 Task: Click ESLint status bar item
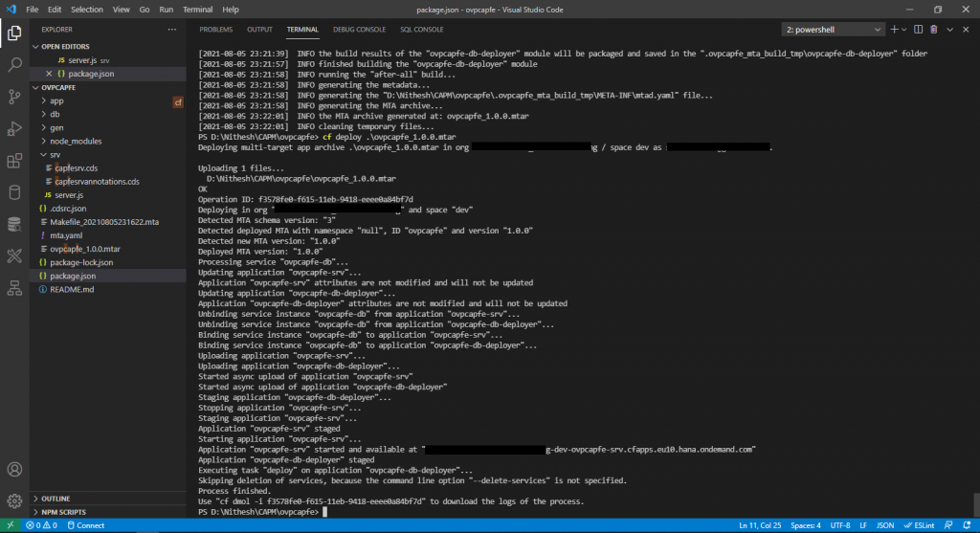click(x=919, y=525)
